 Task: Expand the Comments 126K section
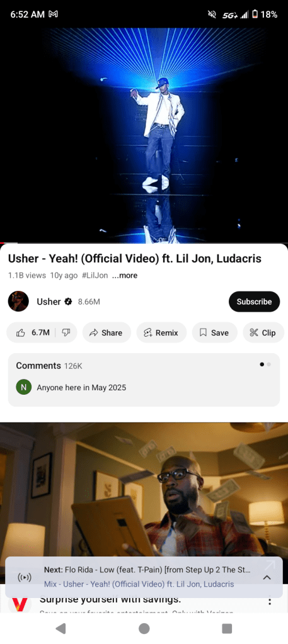click(144, 380)
